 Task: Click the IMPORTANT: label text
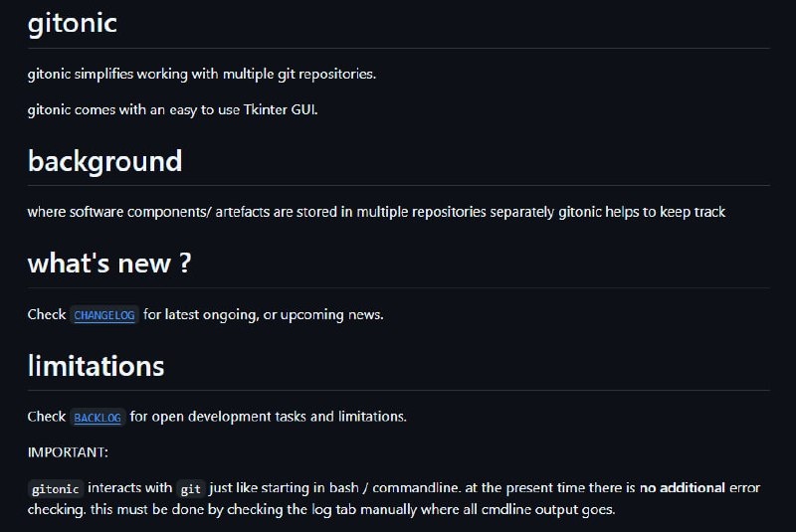[68, 452]
